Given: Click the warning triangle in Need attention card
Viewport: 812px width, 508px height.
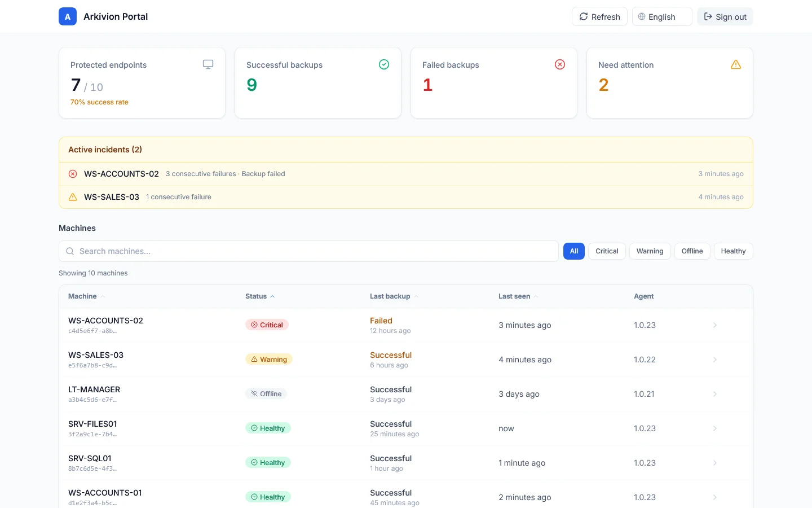Looking at the screenshot, I should coord(736,64).
